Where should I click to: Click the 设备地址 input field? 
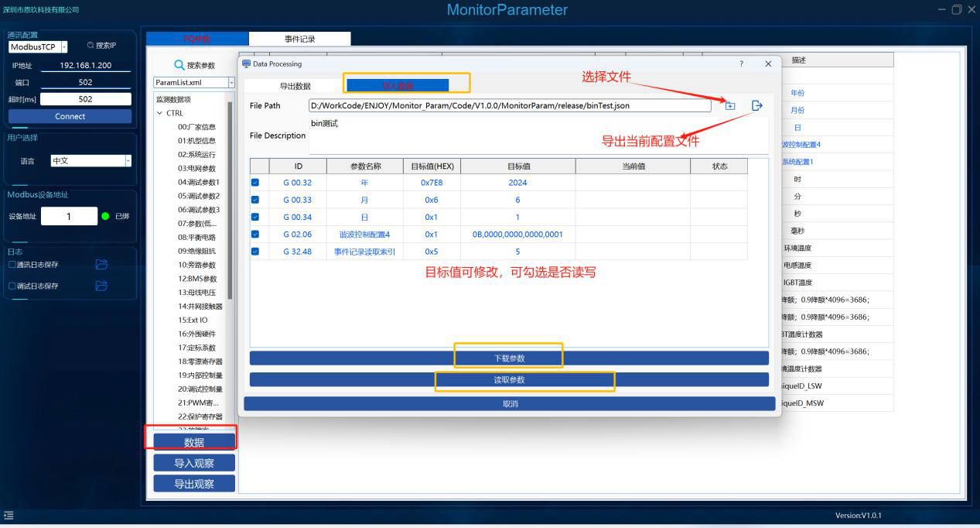click(69, 216)
